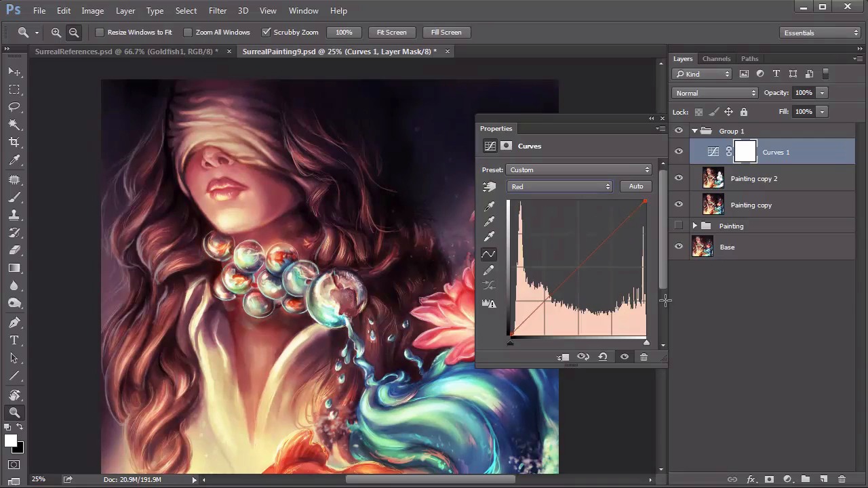
Task: Open the channel dropdown showing Red
Action: (559, 186)
